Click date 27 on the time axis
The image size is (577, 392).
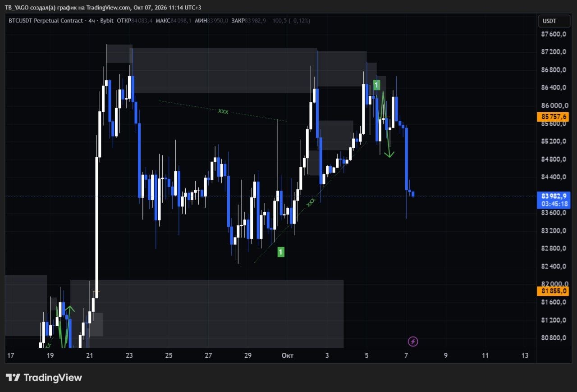point(208,356)
